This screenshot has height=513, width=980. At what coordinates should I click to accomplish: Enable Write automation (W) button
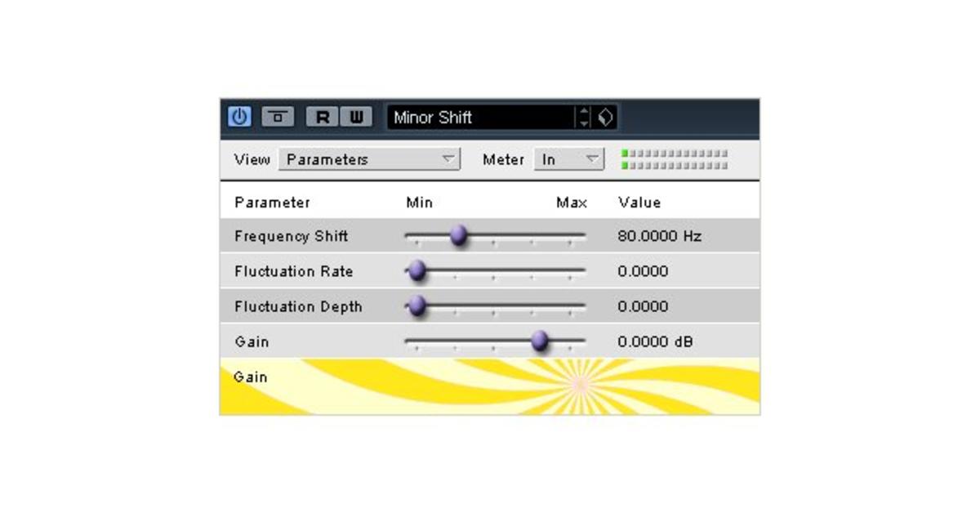click(x=356, y=117)
